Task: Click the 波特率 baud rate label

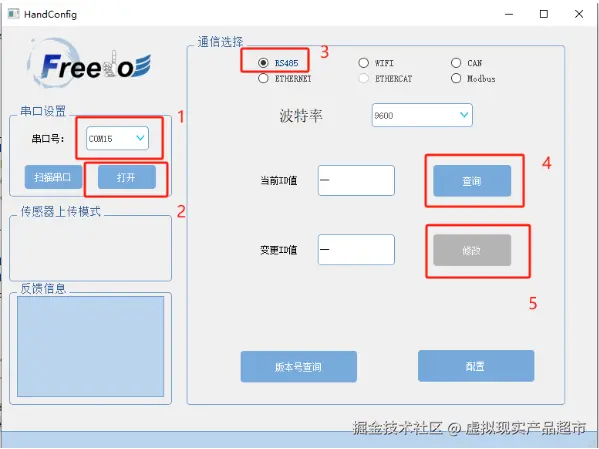Action: pos(301,115)
